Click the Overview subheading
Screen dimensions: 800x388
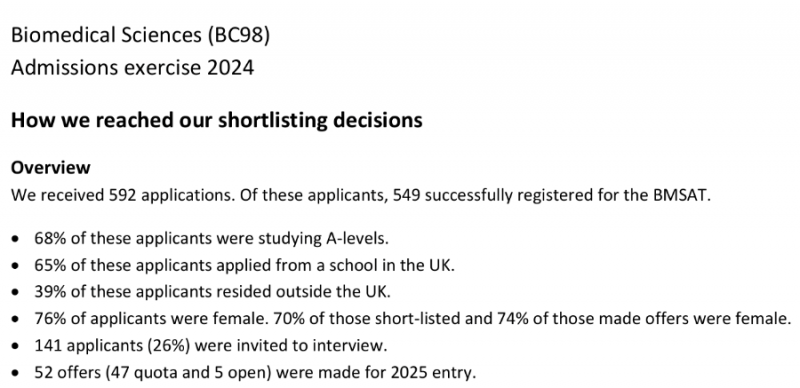tap(51, 167)
